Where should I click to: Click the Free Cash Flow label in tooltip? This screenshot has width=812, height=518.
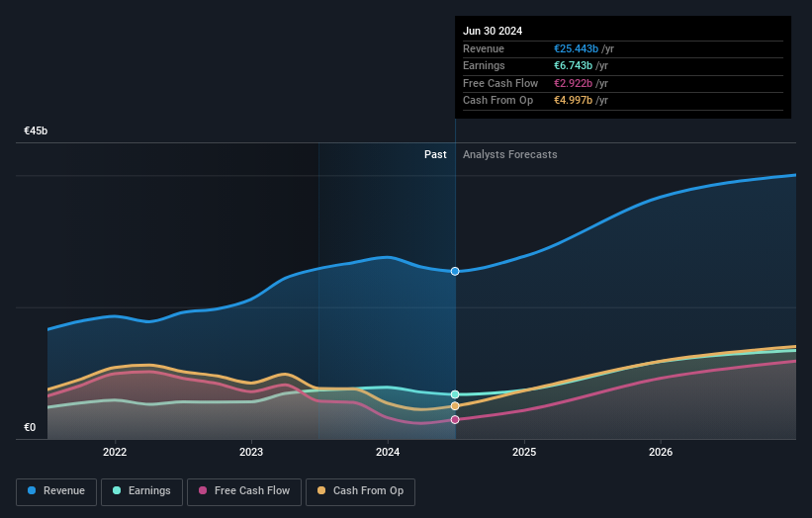(x=500, y=83)
